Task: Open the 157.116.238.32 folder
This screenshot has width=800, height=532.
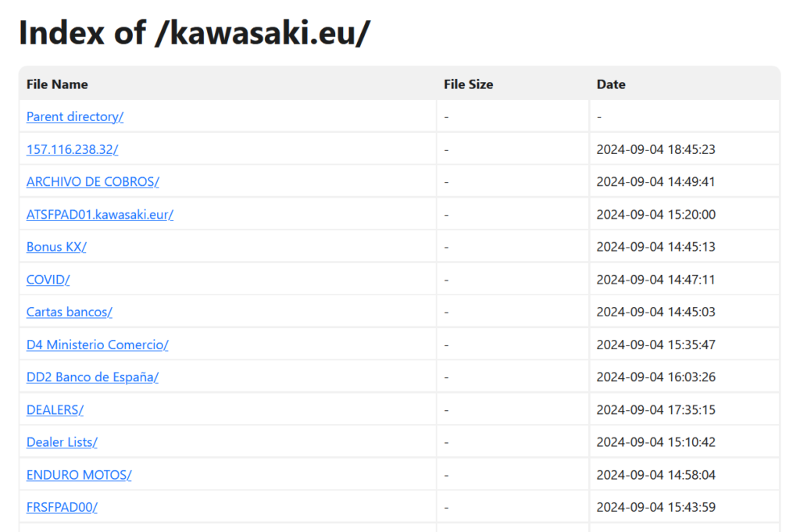Action: [x=72, y=149]
